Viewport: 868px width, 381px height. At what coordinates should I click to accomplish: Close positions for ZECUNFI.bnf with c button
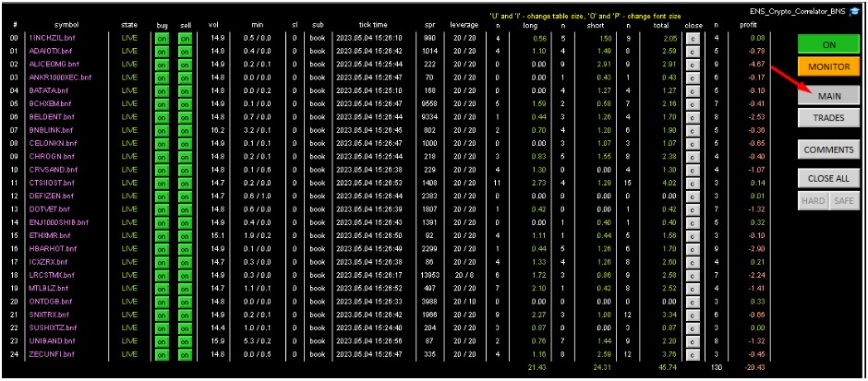[x=693, y=354]
